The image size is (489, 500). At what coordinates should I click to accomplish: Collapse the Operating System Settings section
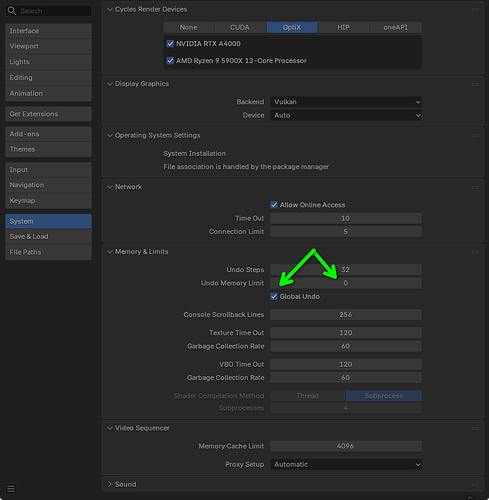[110, 135]
